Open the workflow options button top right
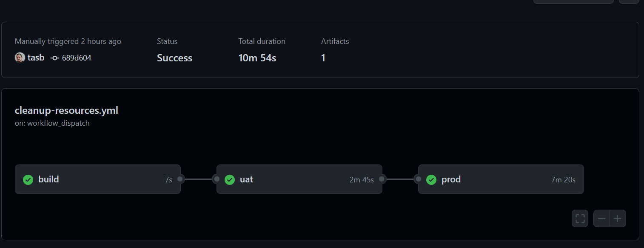 pos(630,2)
